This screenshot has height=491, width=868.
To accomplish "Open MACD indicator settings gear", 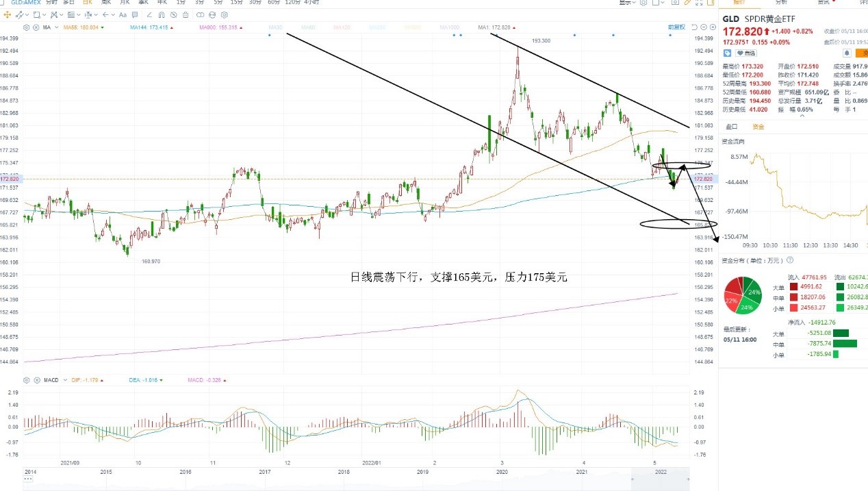I will pos(26,380).
